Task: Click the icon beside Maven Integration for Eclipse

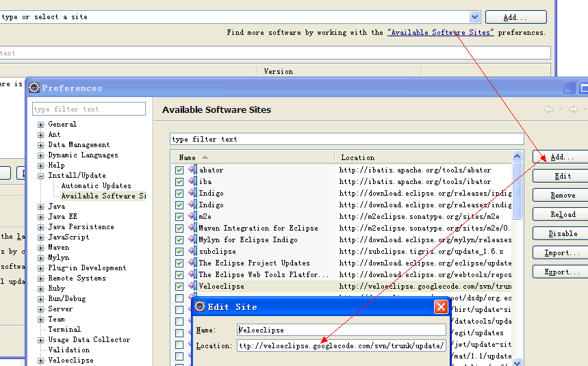Action: [192, 228]
